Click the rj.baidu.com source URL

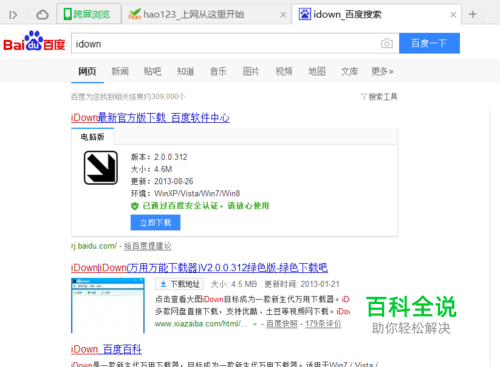[x=94, y=246]
